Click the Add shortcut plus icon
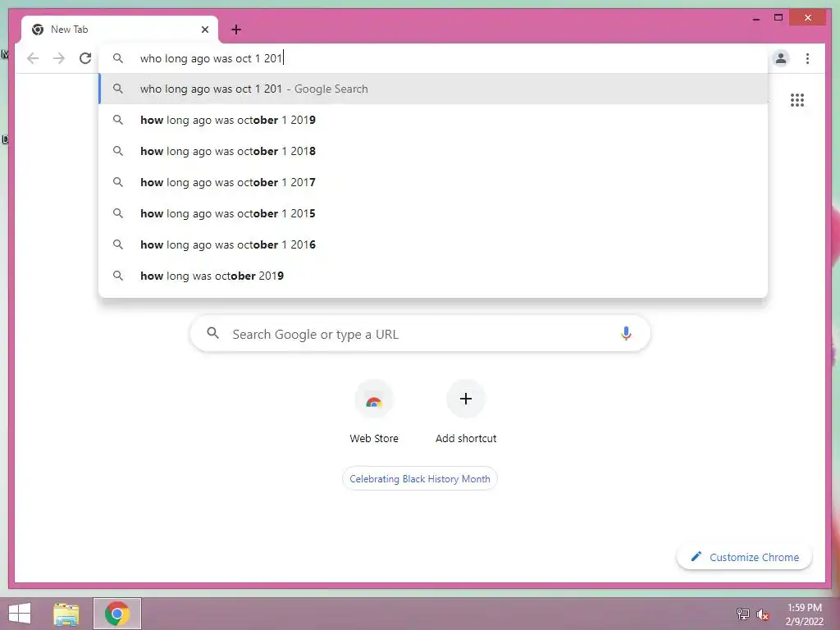840x630 pixels. [x=466, y=399]
